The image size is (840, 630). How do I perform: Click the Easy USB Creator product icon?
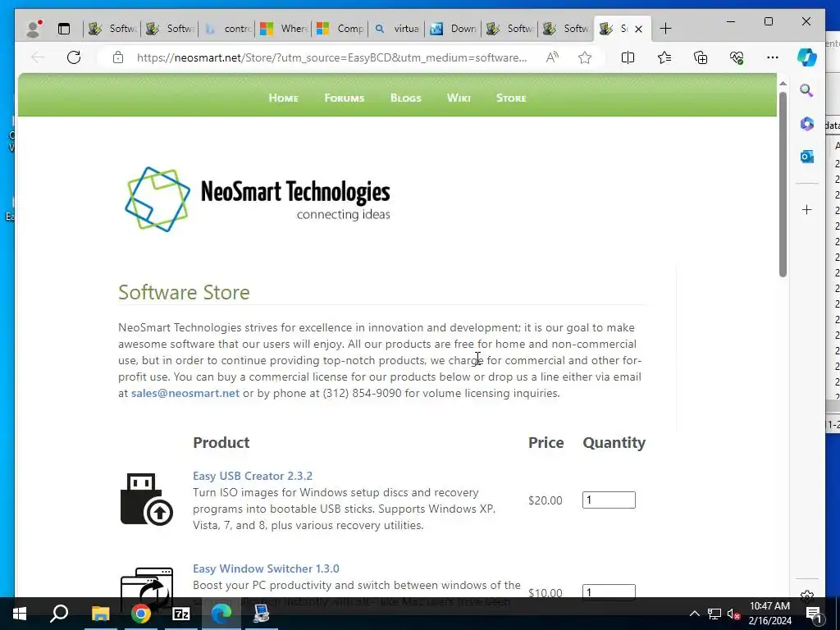[146, 500]
